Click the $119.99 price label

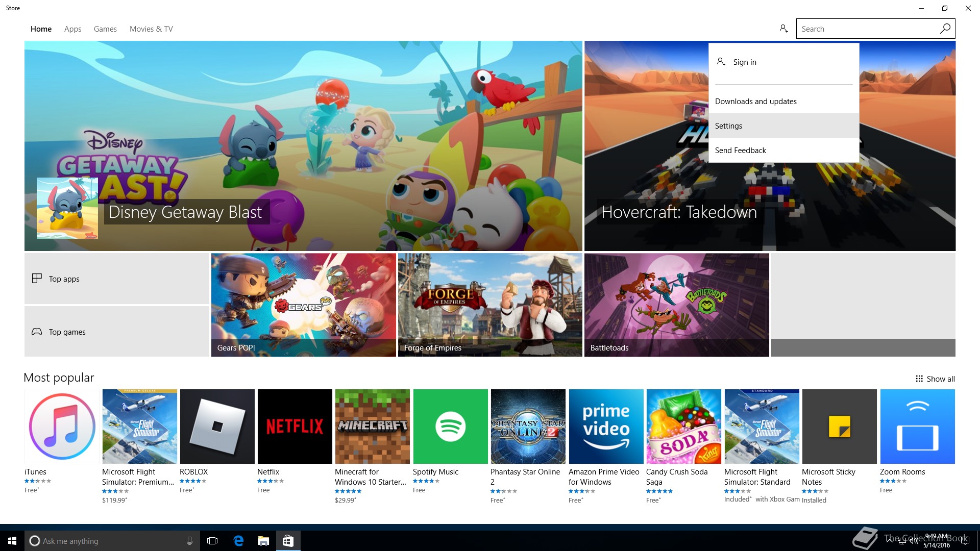pos(114,500)
